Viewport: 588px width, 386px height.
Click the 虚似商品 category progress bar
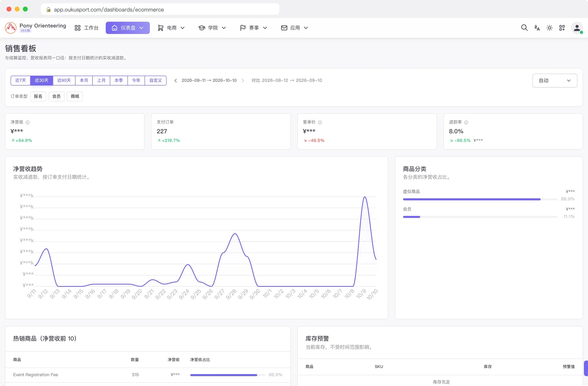pyautogui.click(x=480, y=199)
